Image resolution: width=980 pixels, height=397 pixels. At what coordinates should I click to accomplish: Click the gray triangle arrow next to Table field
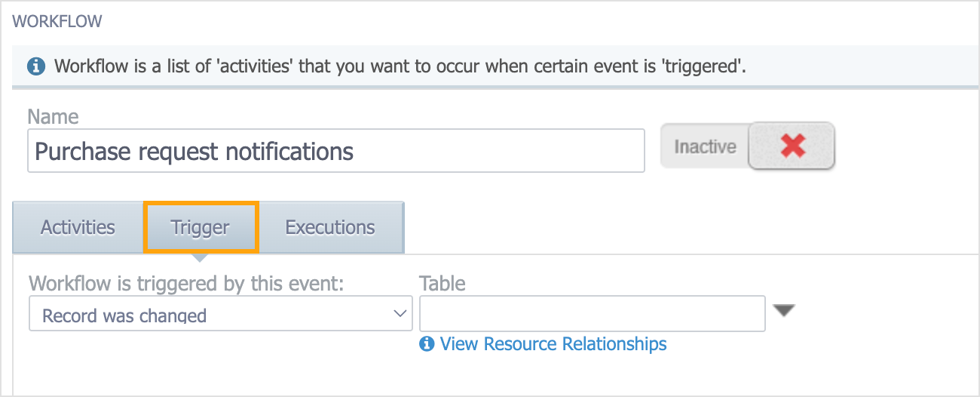pos(785,311)
